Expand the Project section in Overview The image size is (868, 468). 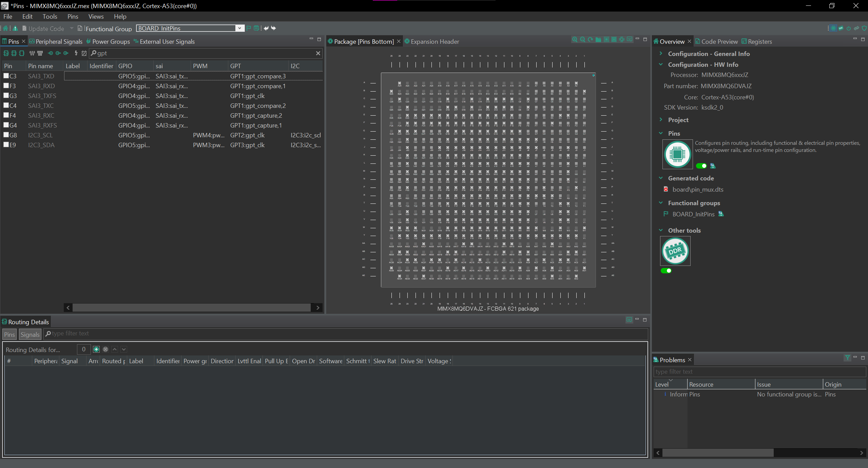tap(661, 119)
